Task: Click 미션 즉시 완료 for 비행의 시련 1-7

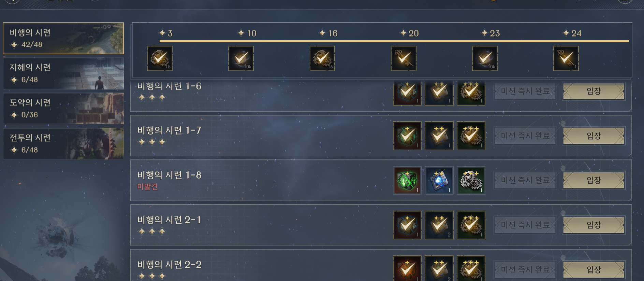Action: [x=525, y=136]
